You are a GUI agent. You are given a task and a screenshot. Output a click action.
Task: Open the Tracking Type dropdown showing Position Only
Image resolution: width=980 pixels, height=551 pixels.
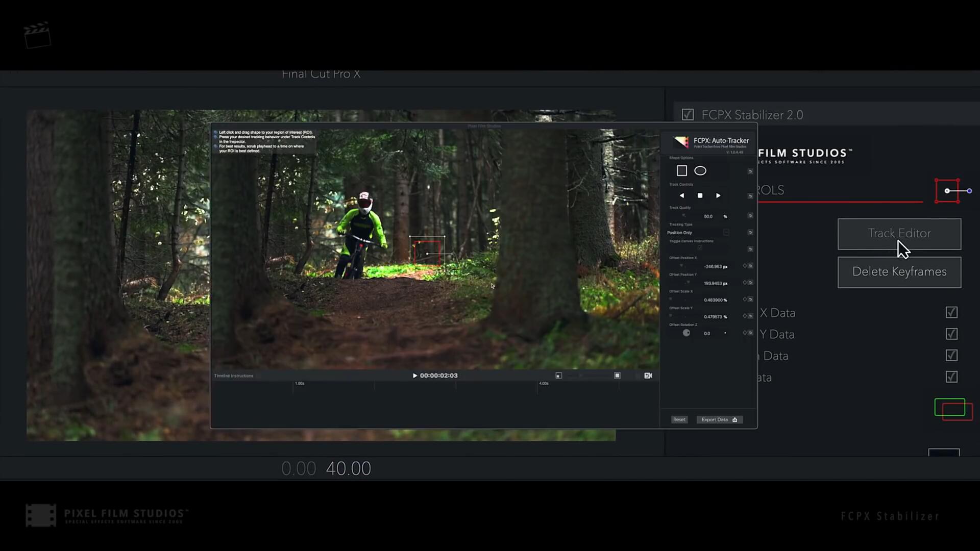[698, 233]
